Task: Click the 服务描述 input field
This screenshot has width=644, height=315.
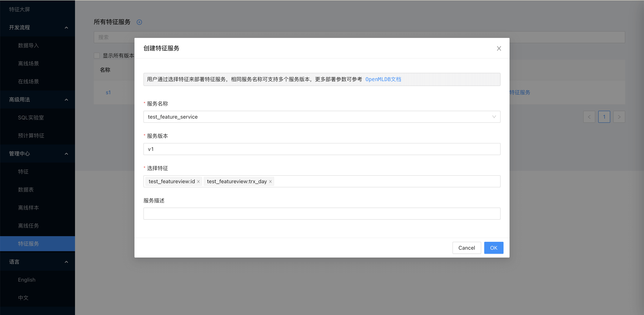Action: pos(322,214)
